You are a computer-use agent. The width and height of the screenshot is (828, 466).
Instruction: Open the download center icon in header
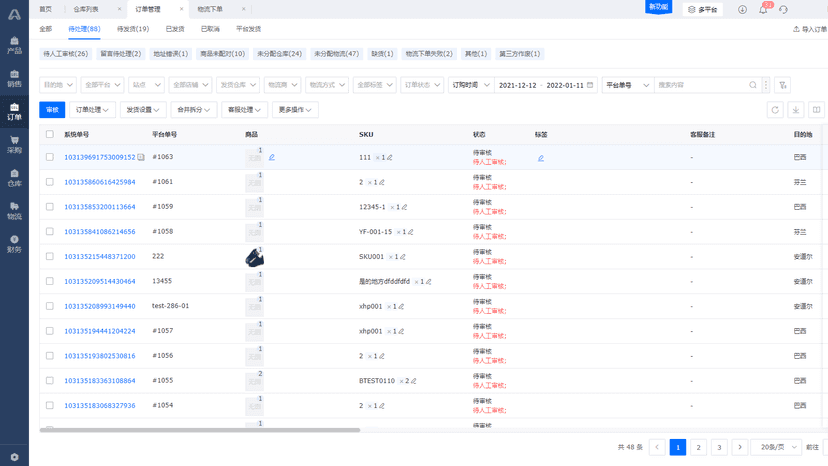click(742, 10)
